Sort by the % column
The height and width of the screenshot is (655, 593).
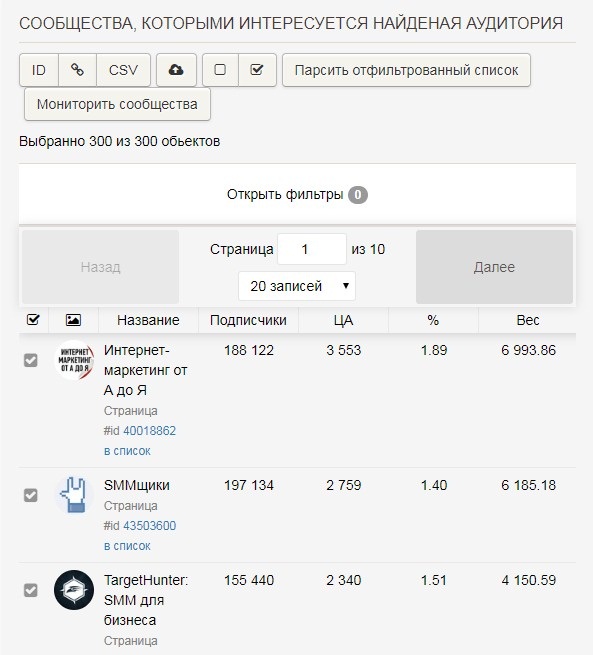click(433, 320)
